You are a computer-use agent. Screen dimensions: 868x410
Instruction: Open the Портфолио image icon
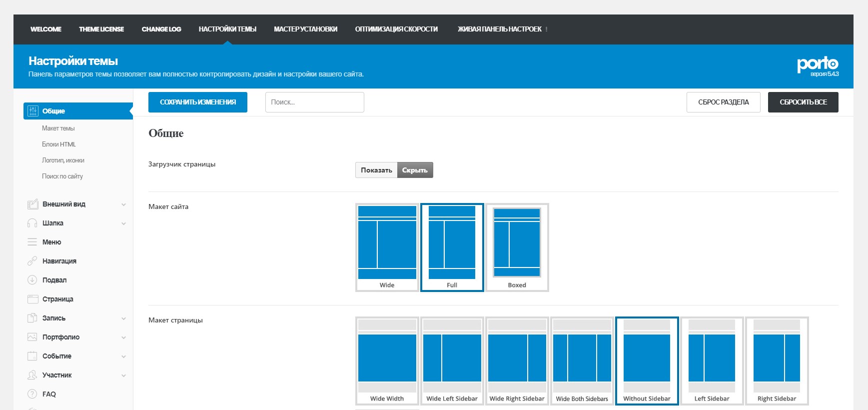(x=32, y=337)
